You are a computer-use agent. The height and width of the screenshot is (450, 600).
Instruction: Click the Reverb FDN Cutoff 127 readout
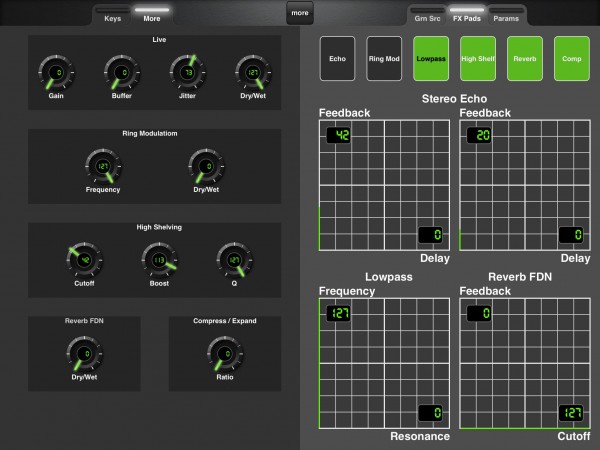(x=571, y=413)
